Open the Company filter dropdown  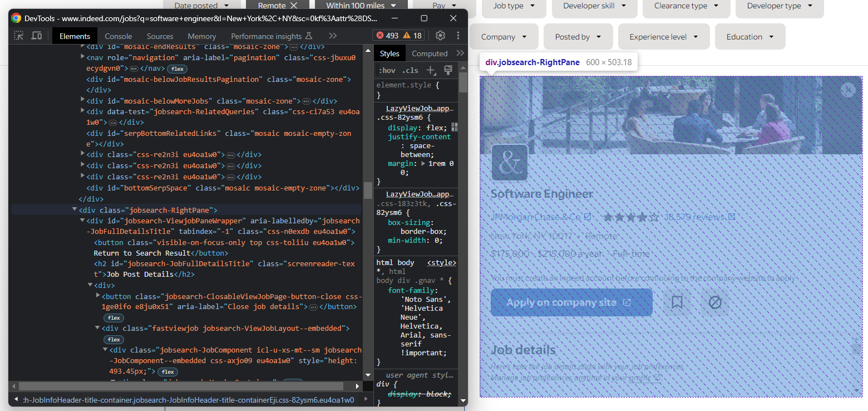click(x=504, y=36)
